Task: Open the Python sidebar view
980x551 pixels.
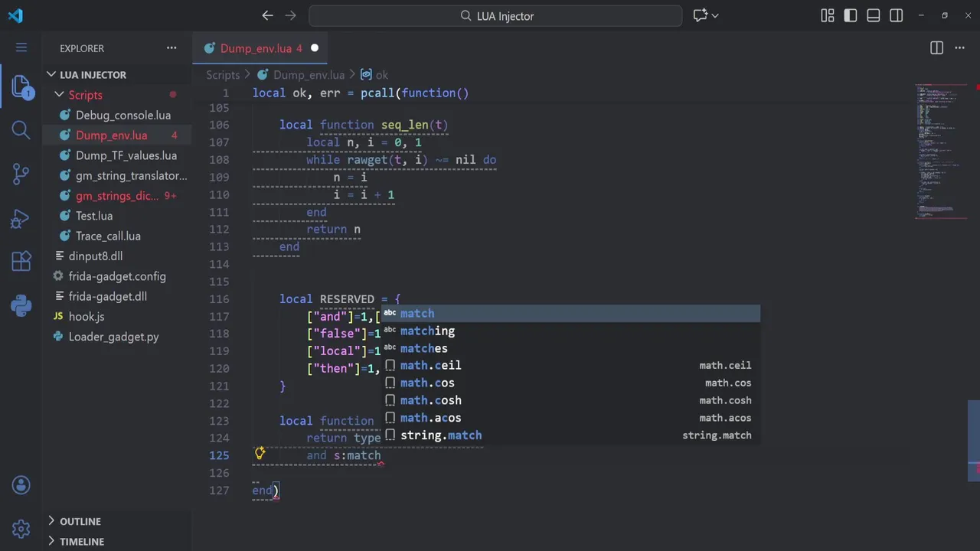Action: 21,305
